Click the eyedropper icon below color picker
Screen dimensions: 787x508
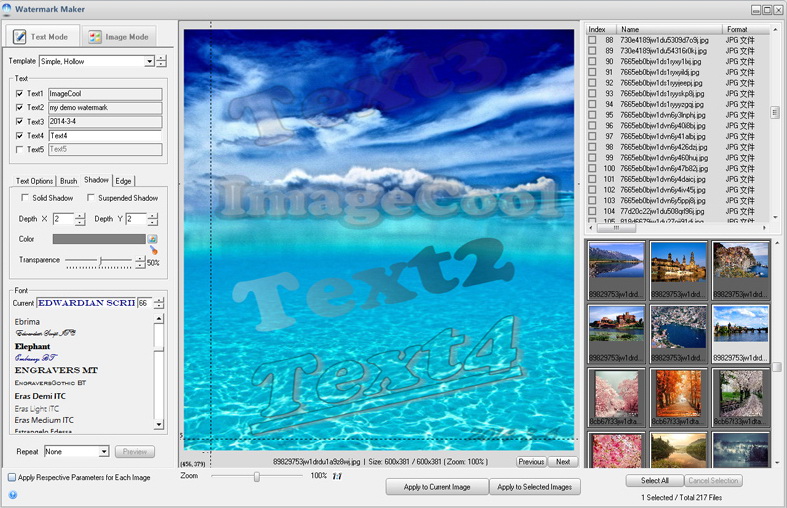pyautogui.click(x=154, y=249)
